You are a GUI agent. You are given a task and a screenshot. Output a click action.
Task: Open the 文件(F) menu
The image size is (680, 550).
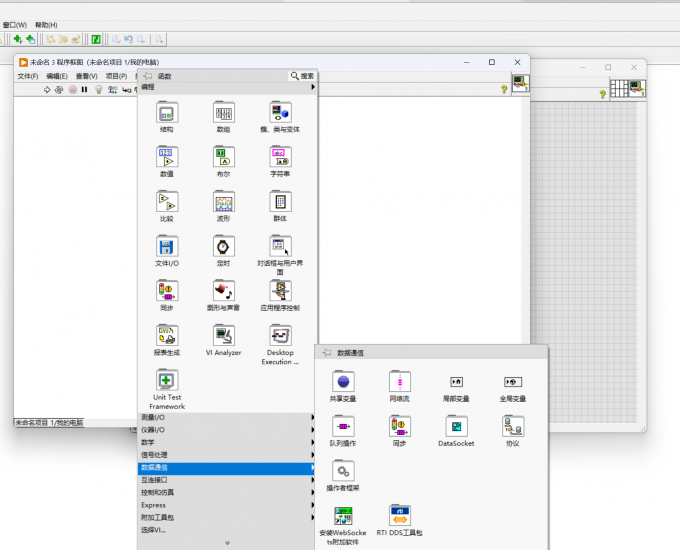point(28,76)
